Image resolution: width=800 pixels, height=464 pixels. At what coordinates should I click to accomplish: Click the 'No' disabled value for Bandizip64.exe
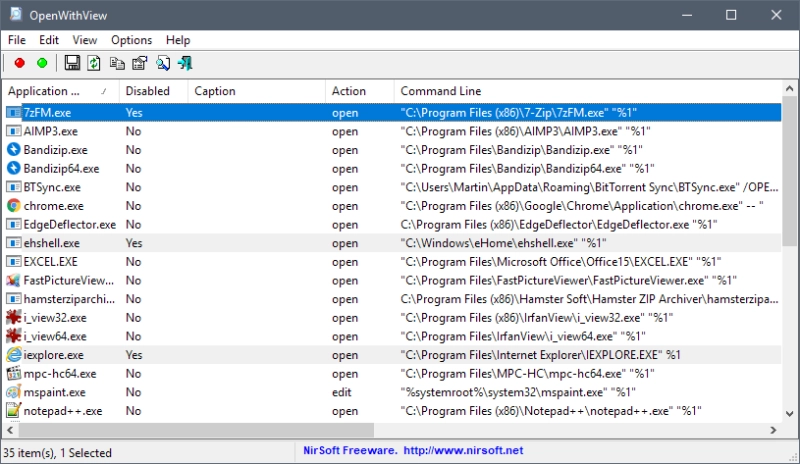pos(133,168)
